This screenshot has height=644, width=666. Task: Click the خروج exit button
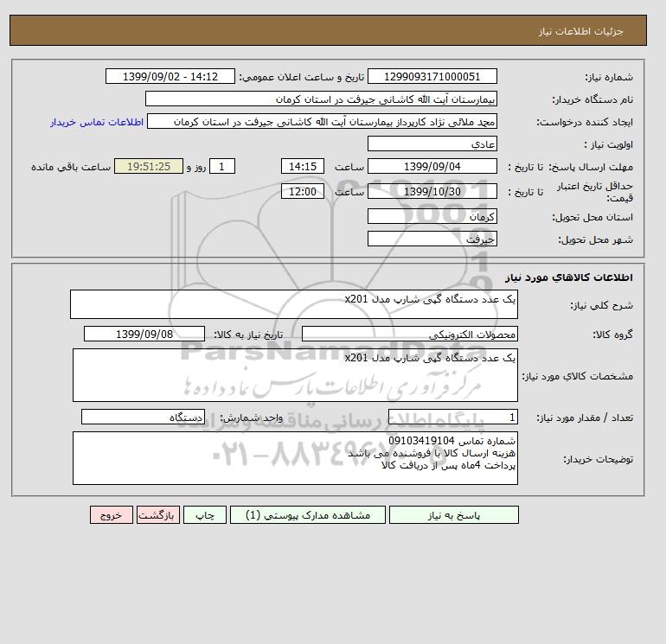[x=112, y=514]
